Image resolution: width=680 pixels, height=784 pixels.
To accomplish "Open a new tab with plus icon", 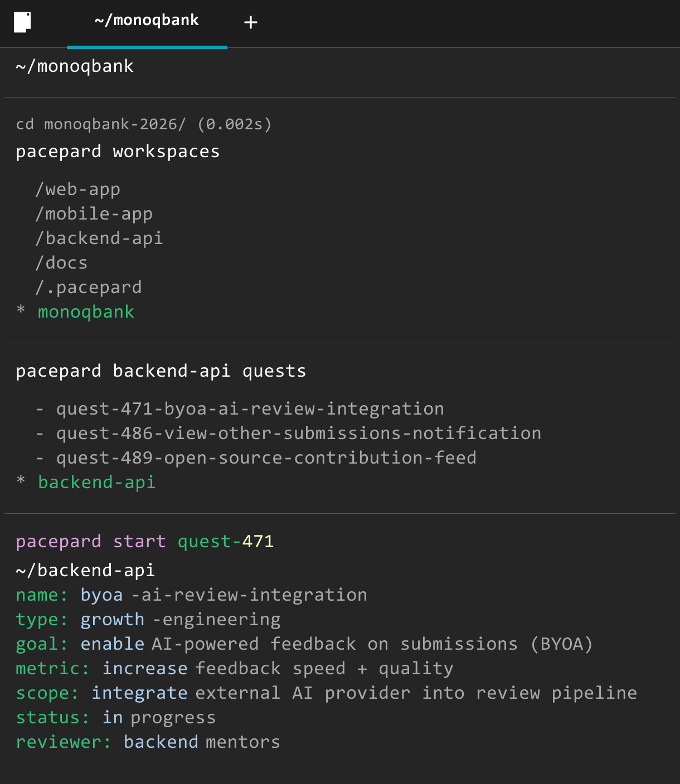I will [251, 22].
